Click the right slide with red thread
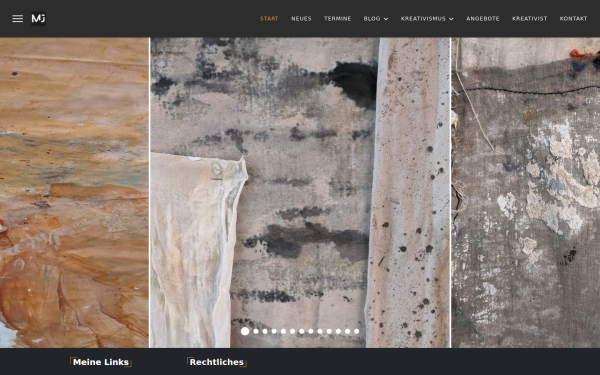This screenshot has width=600, height=375. click(x=526, y=192)
